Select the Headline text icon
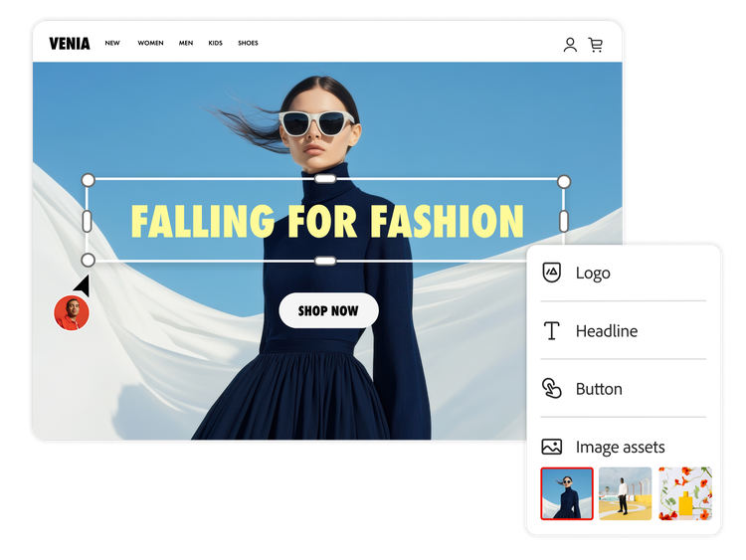The height and width of the screenshot is (560, 746). point(551,331)
